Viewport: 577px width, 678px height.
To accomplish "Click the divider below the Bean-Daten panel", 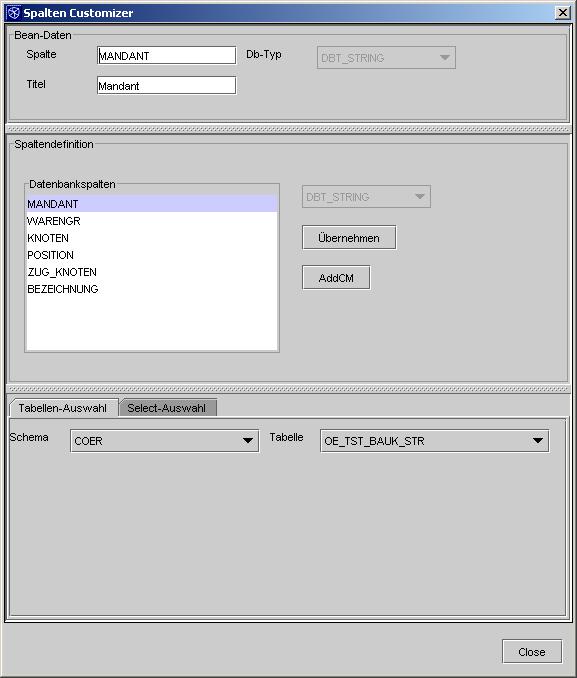I will click(x=288, y=129).
